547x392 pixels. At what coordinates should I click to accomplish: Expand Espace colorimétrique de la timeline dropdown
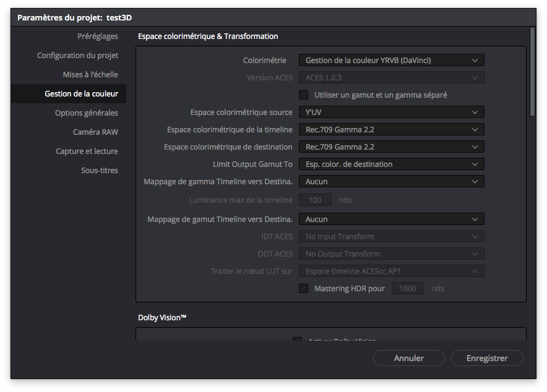click(x=392, y=130)
